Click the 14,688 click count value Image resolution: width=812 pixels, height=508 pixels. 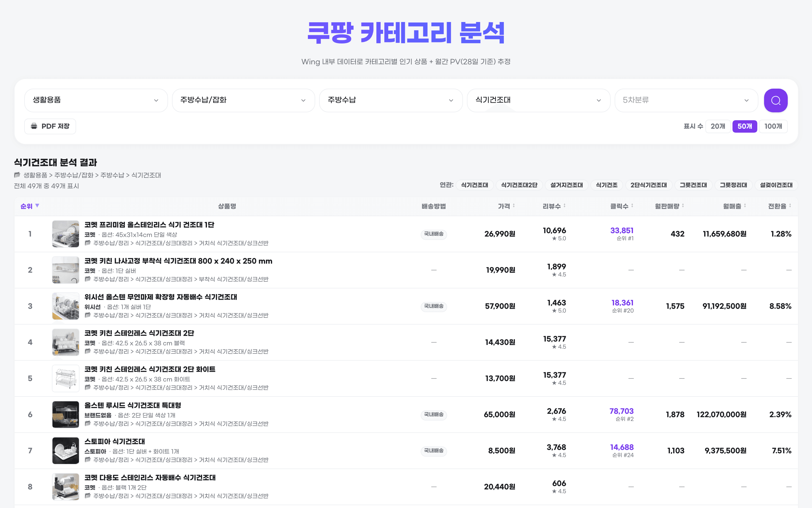[622, 447]
